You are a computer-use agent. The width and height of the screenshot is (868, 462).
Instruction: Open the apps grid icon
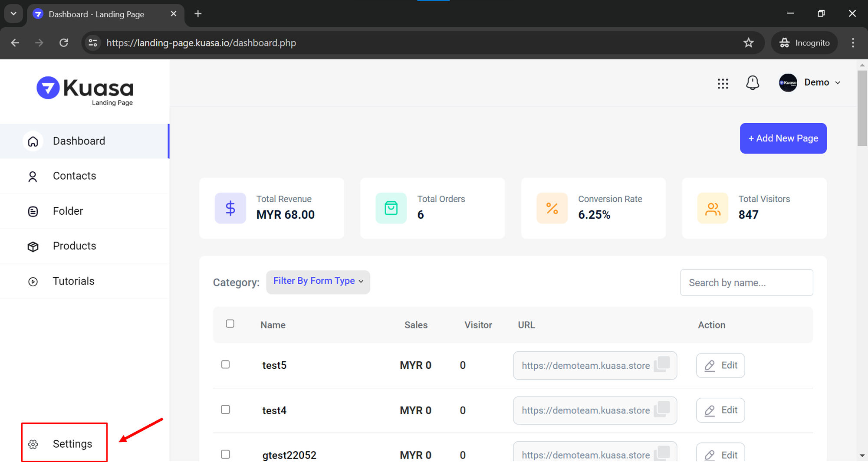(x=723, y=83)
